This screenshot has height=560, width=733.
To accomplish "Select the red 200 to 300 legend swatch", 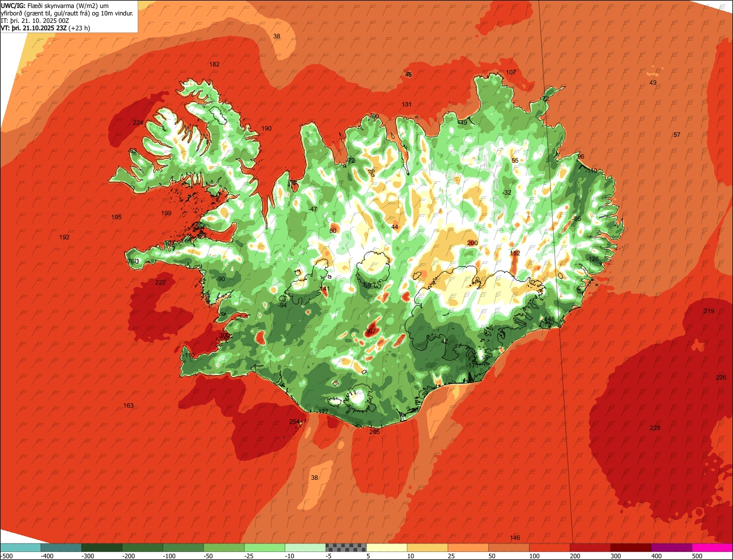I will tap(590, 547).
